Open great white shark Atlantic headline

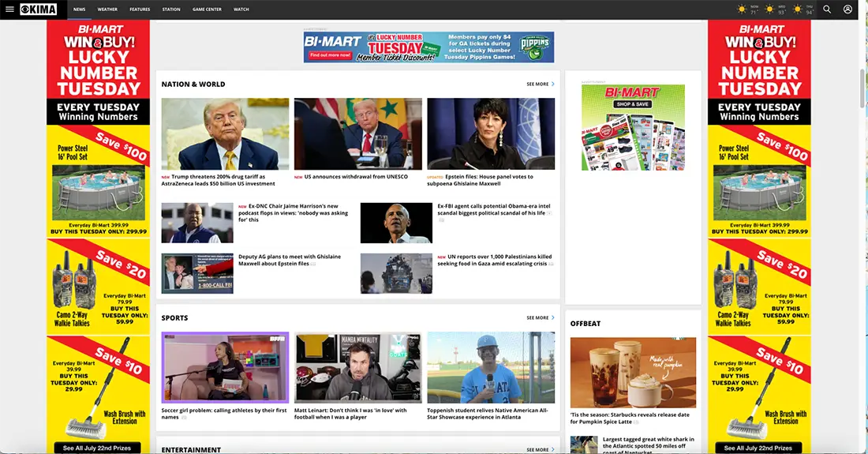[648, 445]
